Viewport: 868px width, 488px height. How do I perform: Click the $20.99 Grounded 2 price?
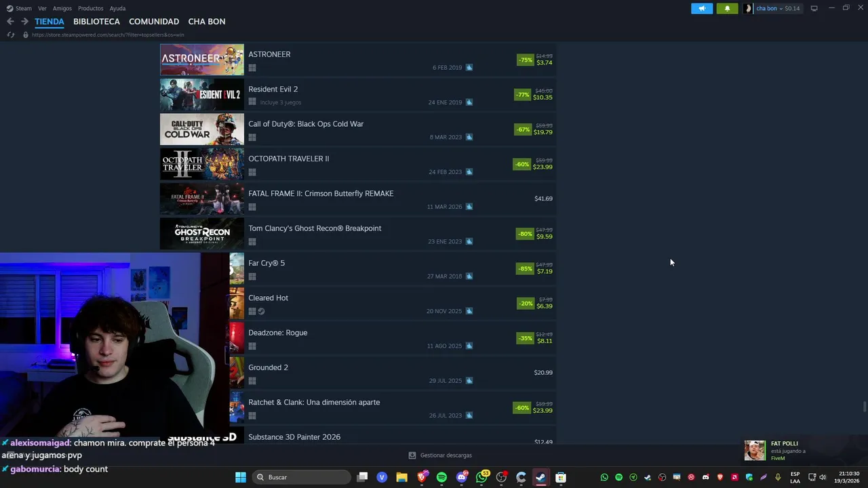(543, 373)
